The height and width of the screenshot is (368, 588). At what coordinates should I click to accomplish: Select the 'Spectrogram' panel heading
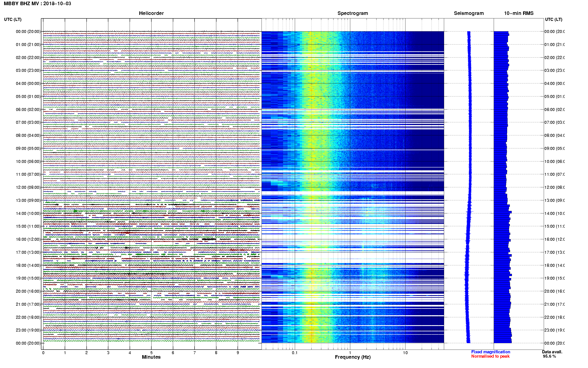(353, 13)
